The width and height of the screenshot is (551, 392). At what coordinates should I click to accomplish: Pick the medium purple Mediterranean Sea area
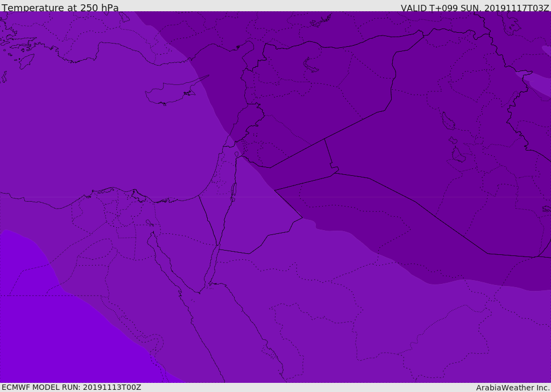[105, 133]
